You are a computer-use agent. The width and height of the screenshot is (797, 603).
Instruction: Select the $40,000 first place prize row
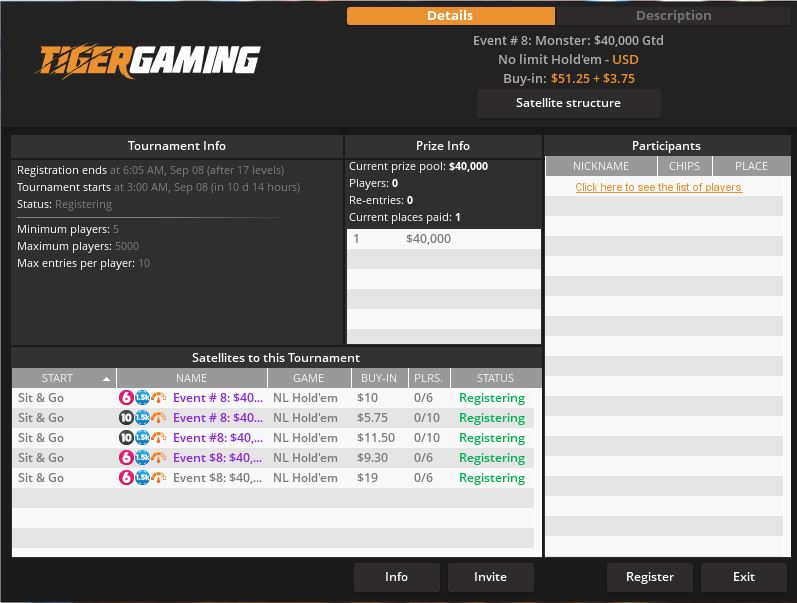pos(443,239)
